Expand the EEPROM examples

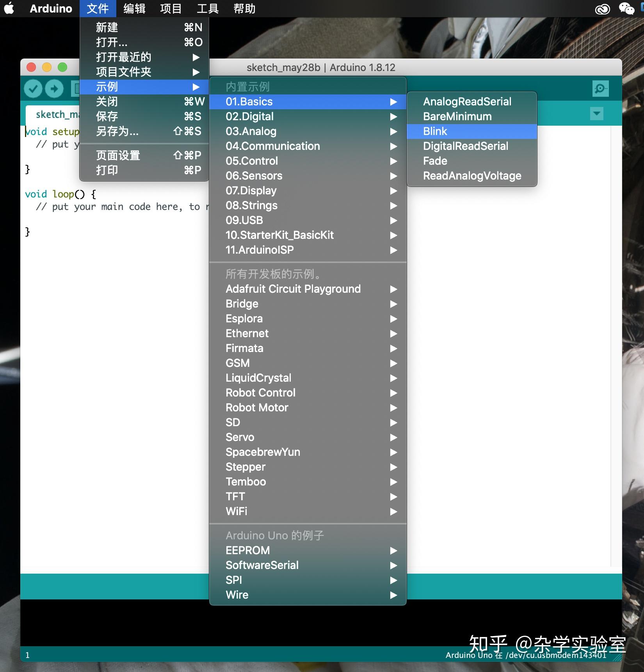tap(308, 550)
